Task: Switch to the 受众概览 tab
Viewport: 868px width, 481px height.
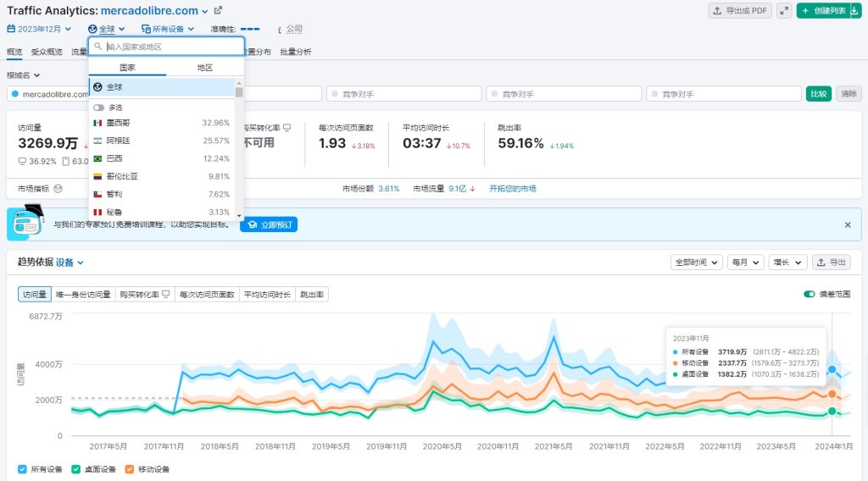Action: (47, 52)
